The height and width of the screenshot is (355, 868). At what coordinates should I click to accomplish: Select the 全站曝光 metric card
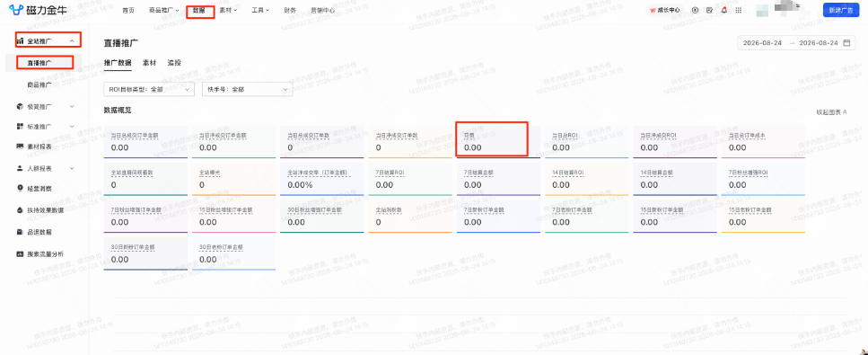[x=233, y=179]
